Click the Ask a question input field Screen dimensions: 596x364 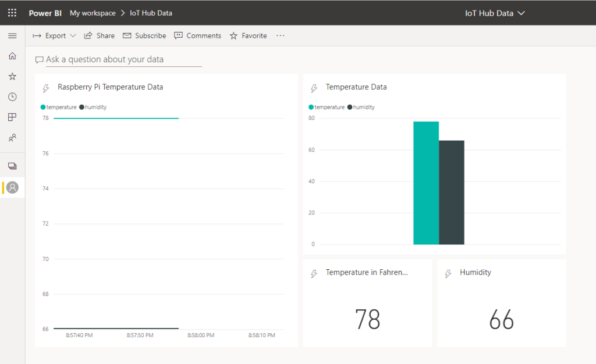pos(123,60)
